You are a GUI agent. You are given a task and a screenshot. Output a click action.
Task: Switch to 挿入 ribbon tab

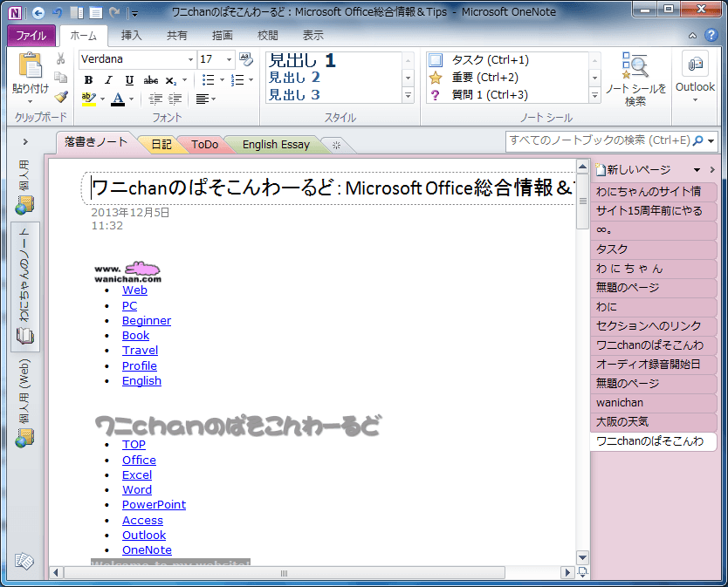tap(132, 35)
